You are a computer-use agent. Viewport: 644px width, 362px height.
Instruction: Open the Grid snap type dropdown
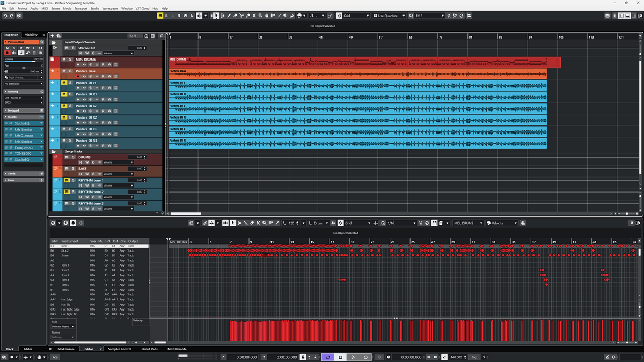pyautogui.click(x=356, y=16)
